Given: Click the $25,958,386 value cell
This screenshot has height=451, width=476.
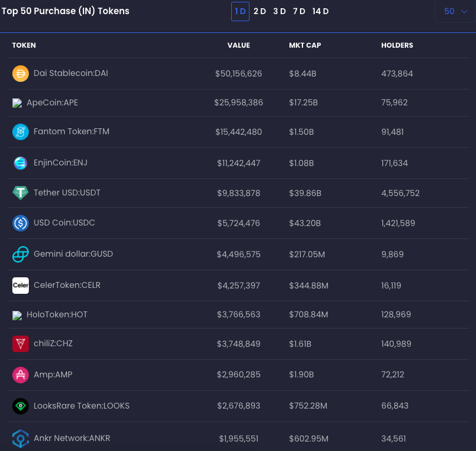Looking at the screenshot, I should click(x=239, y=102).
